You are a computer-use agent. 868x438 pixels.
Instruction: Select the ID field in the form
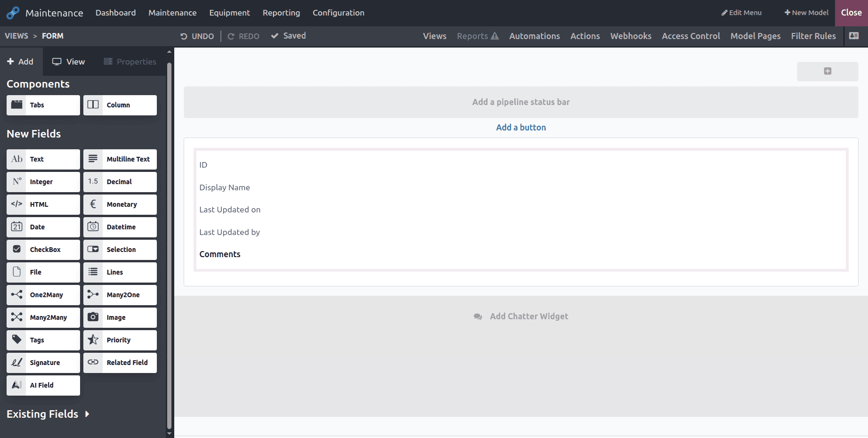[x=203, y=165]
